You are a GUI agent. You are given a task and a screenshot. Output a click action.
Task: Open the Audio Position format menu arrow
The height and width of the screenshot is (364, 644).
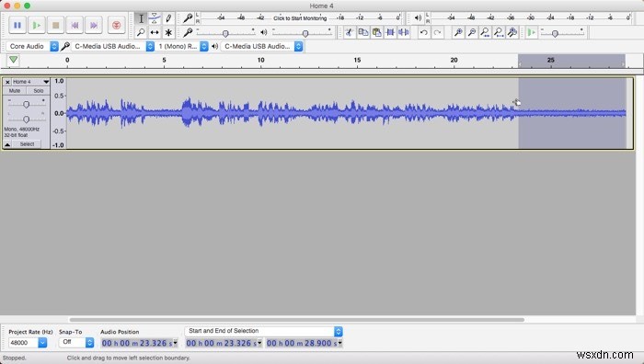[176, 343]
